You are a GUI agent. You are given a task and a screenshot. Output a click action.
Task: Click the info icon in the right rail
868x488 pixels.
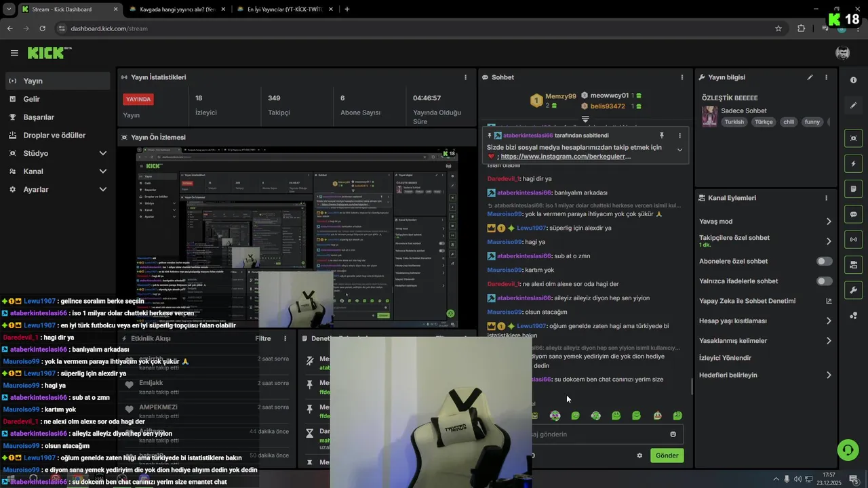click(x=853, y=80)
